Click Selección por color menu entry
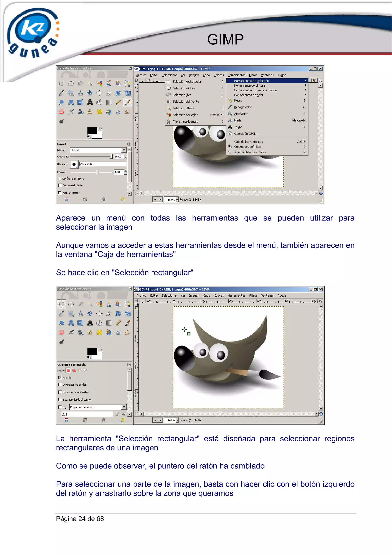Viewport: 392px width, 555px height. click(x=195, y=115)
